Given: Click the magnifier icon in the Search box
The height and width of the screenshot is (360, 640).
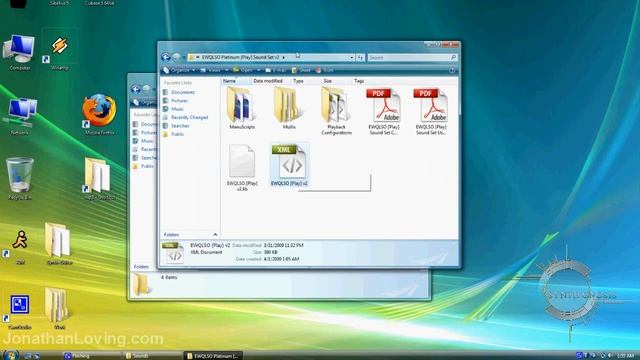Looking at the screenshot, I should pyautogui.click(x=453, y=58).
